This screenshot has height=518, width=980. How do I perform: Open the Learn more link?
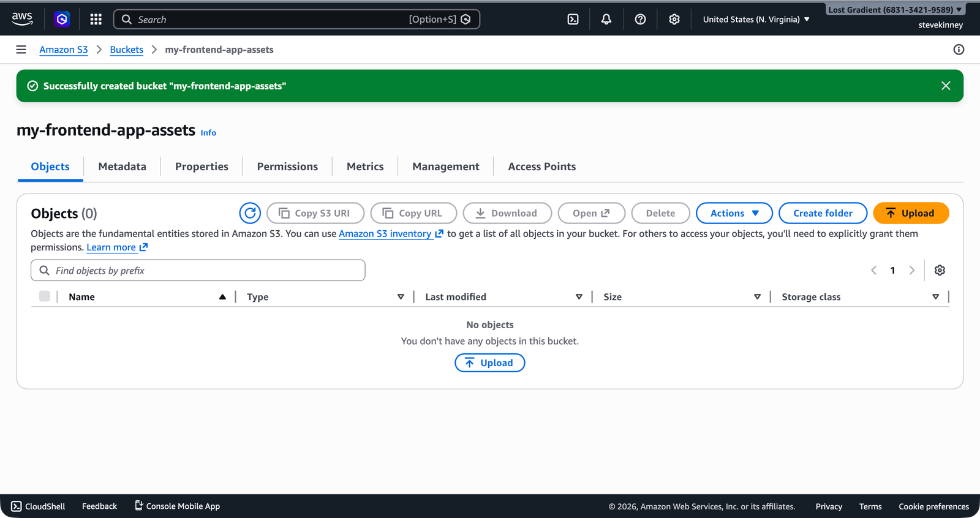click(117, 247)
